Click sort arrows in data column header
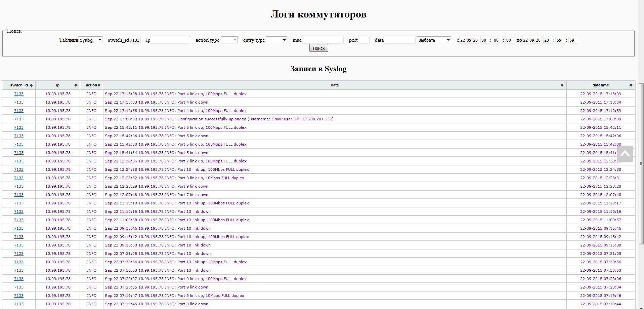The height and width of the screenshot is (309, 644). pyautogui.click(x=562, y=85)
